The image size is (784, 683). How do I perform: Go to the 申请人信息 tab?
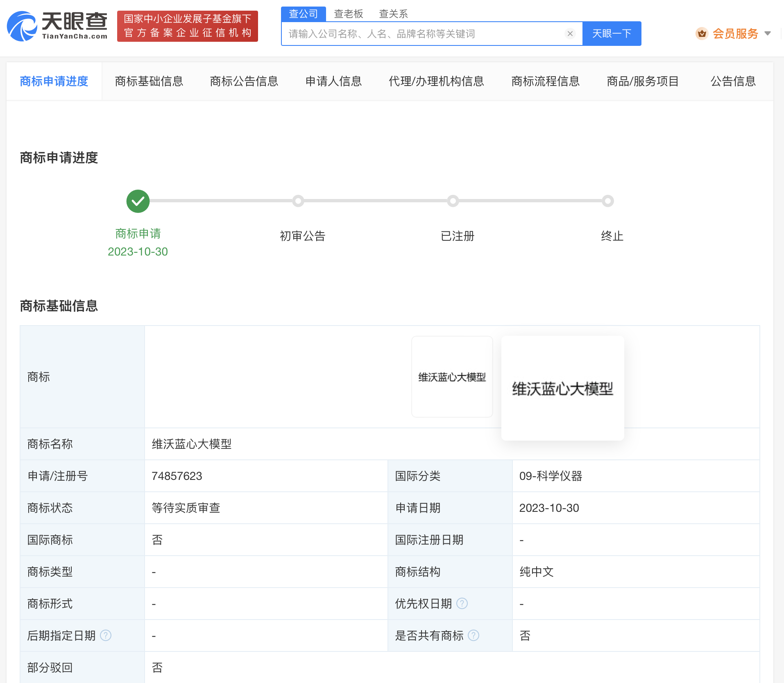click(333, 81)
